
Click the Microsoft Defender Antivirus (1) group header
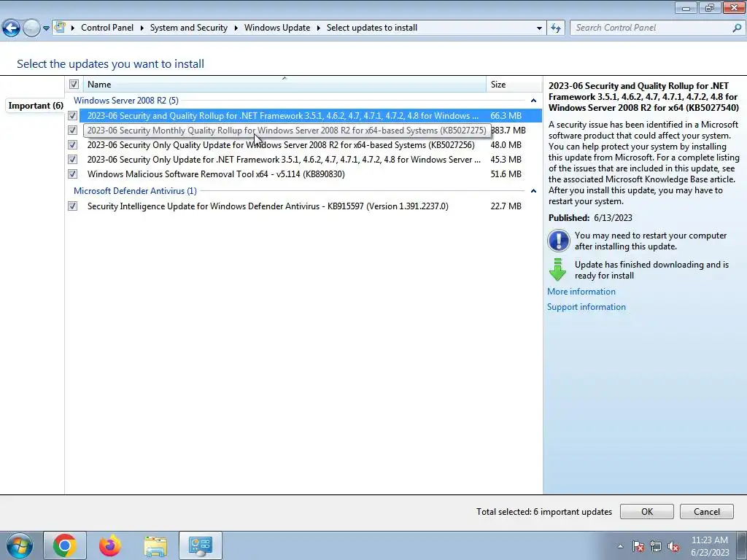135,191
